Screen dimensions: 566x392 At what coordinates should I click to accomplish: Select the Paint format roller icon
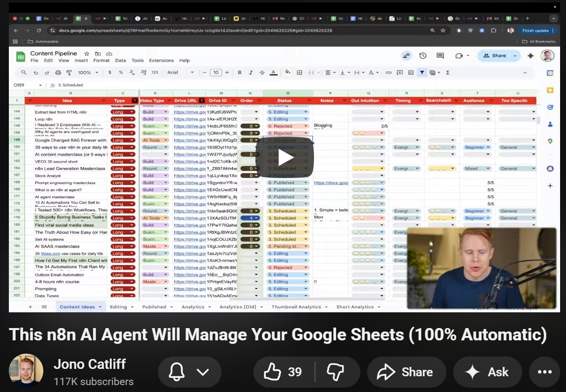(x=69, y=72)
